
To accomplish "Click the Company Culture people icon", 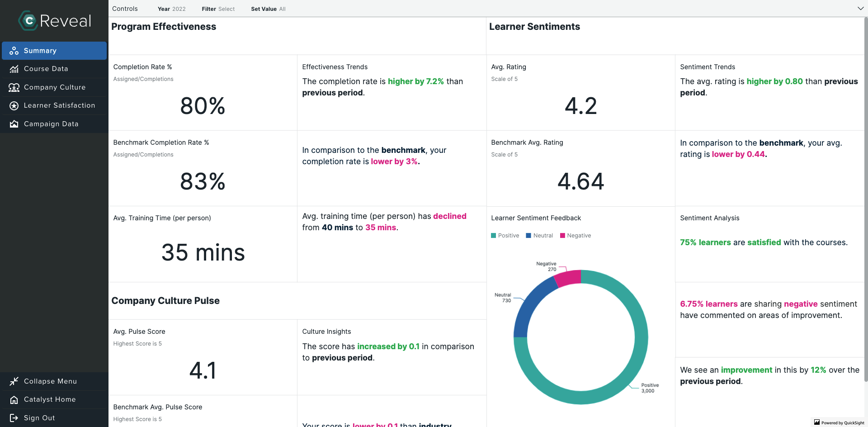I will [14, 87].
